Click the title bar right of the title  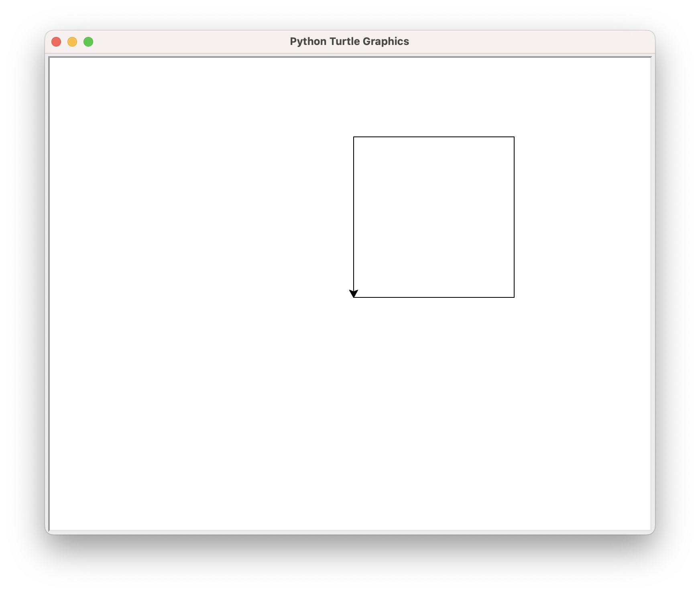522,42
